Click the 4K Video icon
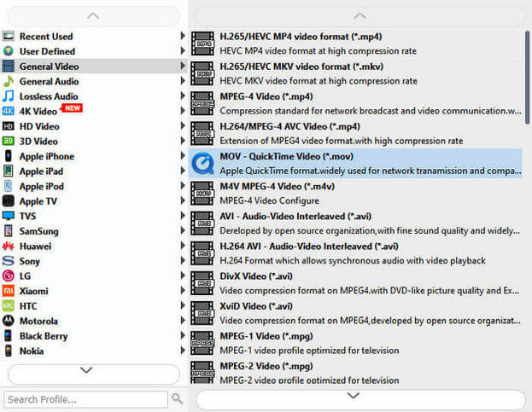This screenshot has width=532, height=412. point(9,111)
